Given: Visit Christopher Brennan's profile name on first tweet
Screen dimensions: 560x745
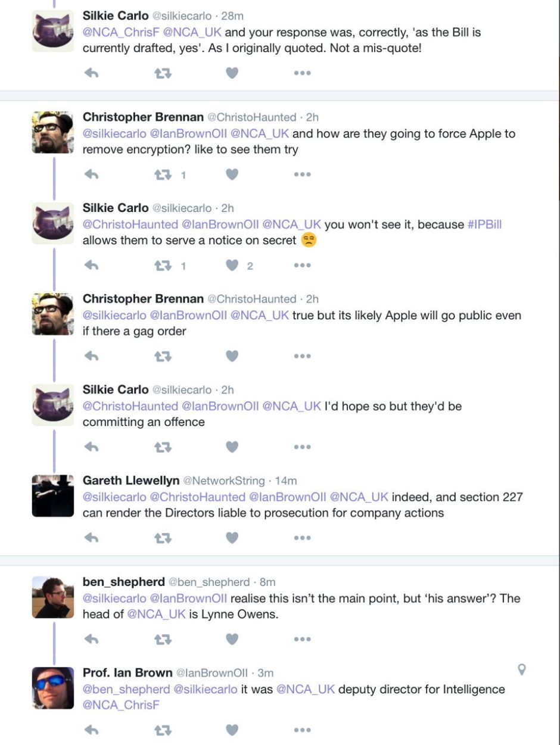Looking at the screenshot, I should (x=143, y=117).
